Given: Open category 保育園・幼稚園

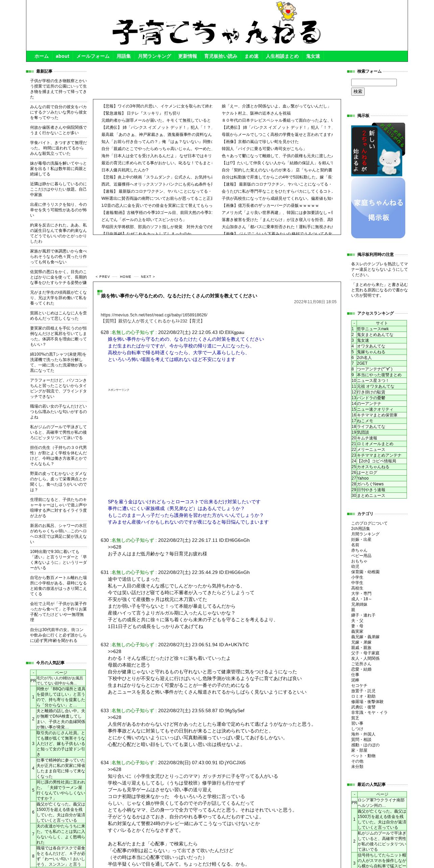Looking at the screenshot, I should click(365, 572).
